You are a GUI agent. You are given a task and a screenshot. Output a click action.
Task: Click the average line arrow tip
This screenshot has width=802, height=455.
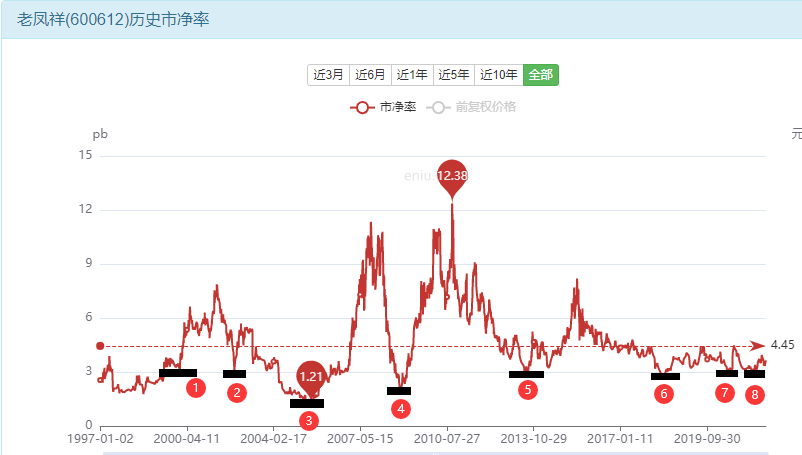coord(758,346)
